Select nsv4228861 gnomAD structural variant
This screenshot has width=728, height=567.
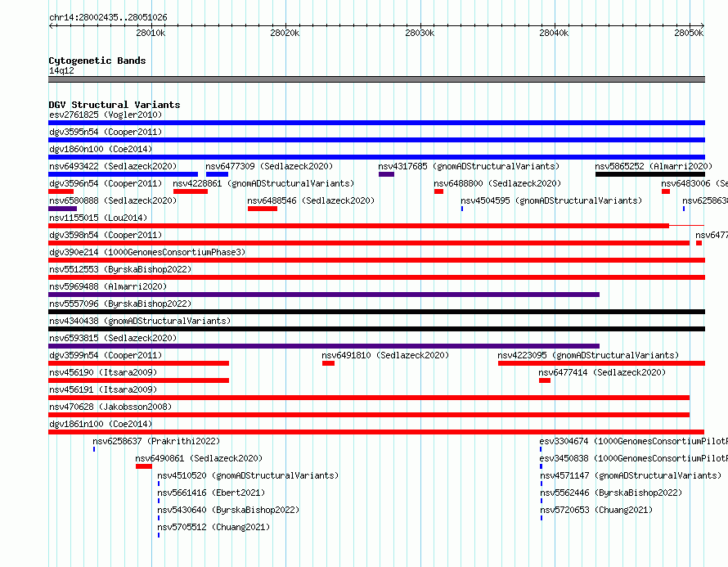263,183
